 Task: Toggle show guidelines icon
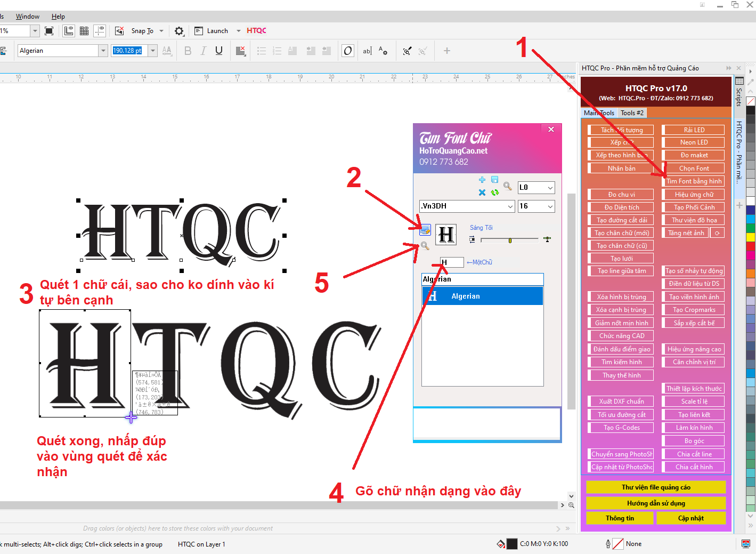pyautogui.click(x=100, y=31)
